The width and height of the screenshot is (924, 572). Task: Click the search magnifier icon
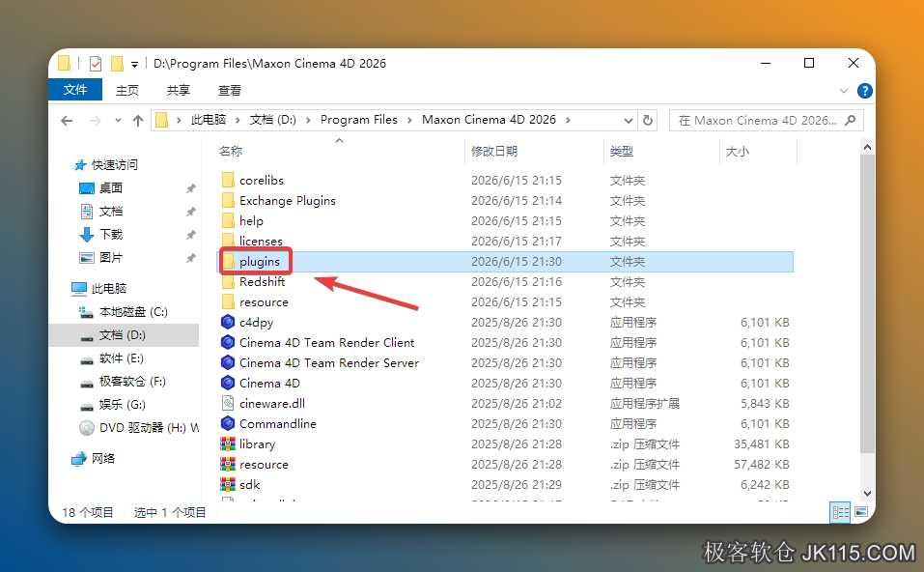[x=850, y=121]
